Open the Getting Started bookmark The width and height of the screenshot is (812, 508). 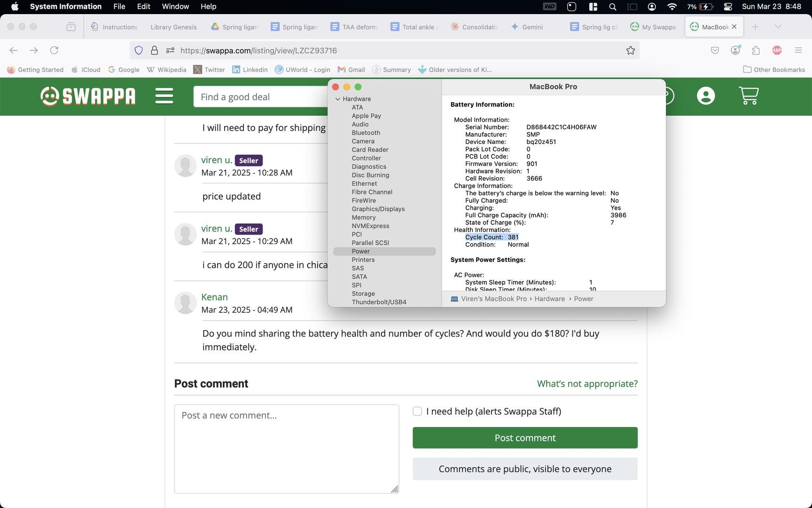tap(35, 70)
